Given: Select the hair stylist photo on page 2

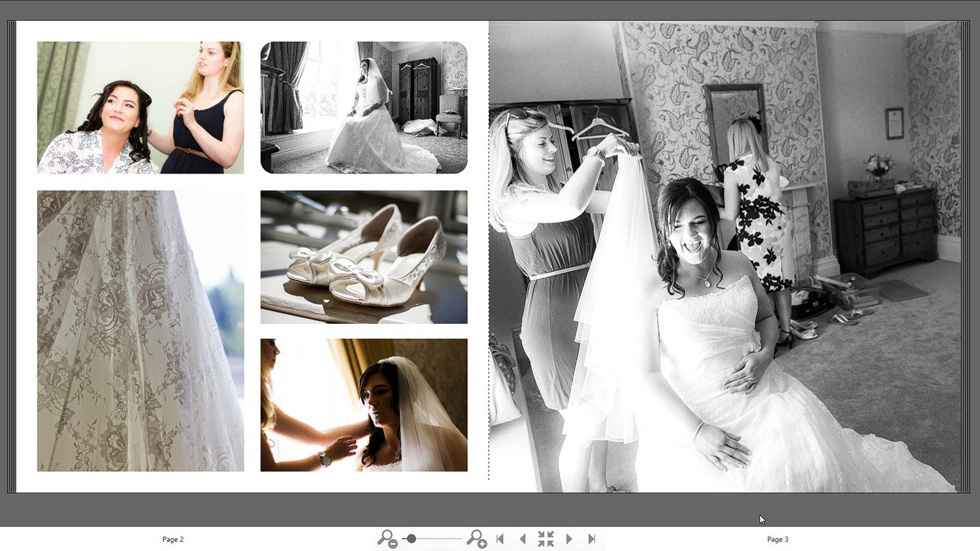Looking at the screenshot, I should coord(140,108).
